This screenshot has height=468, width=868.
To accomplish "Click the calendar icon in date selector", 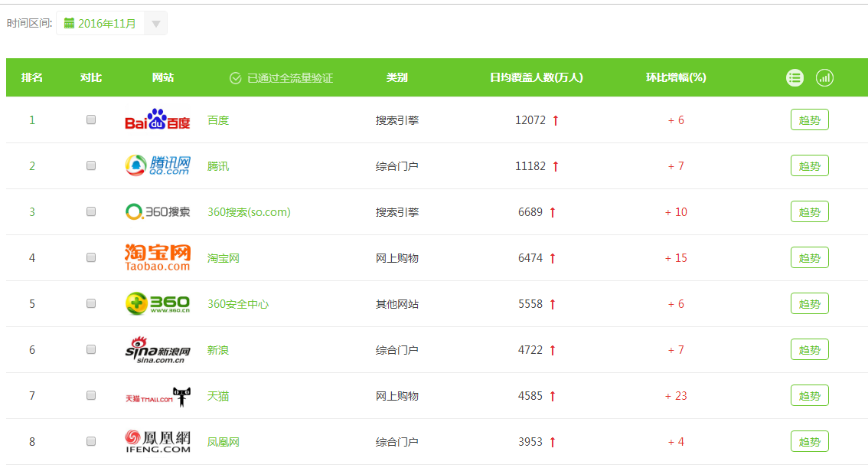I will click(69, 23).
